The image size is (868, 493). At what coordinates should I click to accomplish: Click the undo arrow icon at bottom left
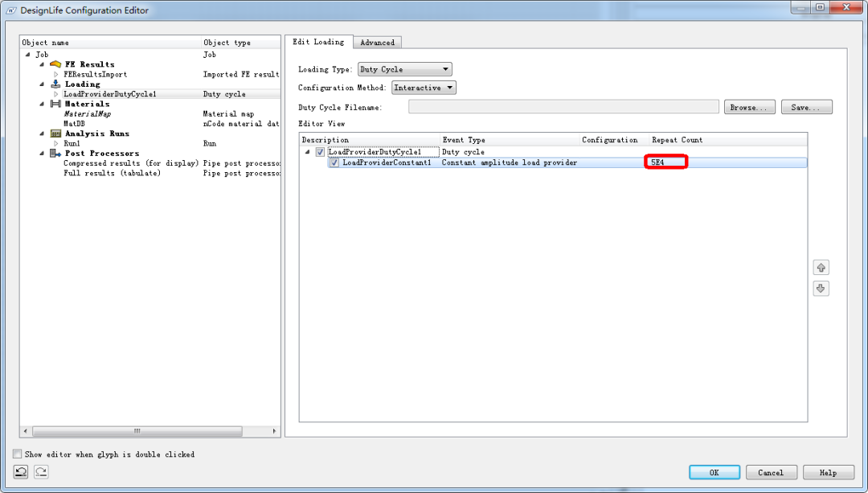21,472
